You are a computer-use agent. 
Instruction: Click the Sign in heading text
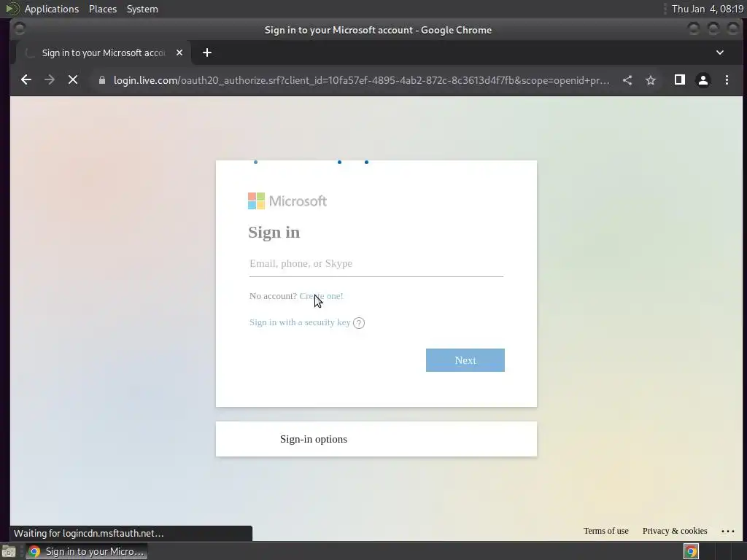[x=274, y=233]
